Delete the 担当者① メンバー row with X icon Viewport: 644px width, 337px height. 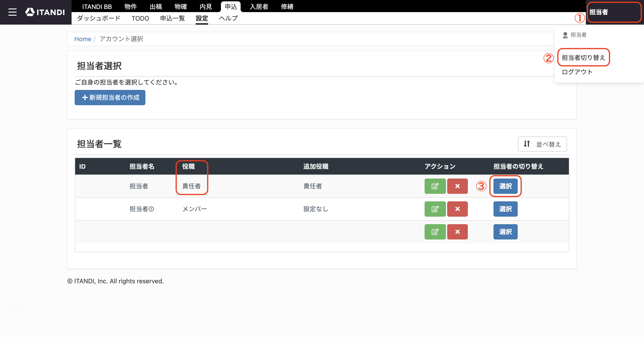(457, 209)
